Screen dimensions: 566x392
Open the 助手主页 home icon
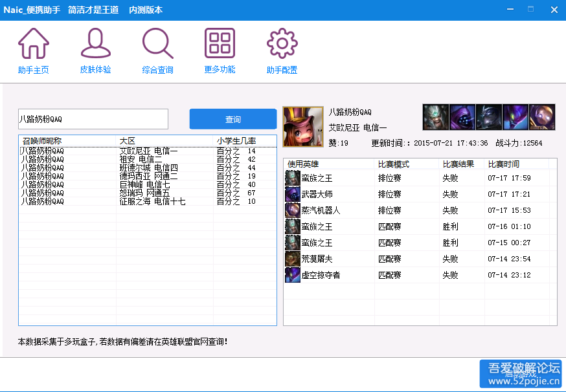[34, 43]
